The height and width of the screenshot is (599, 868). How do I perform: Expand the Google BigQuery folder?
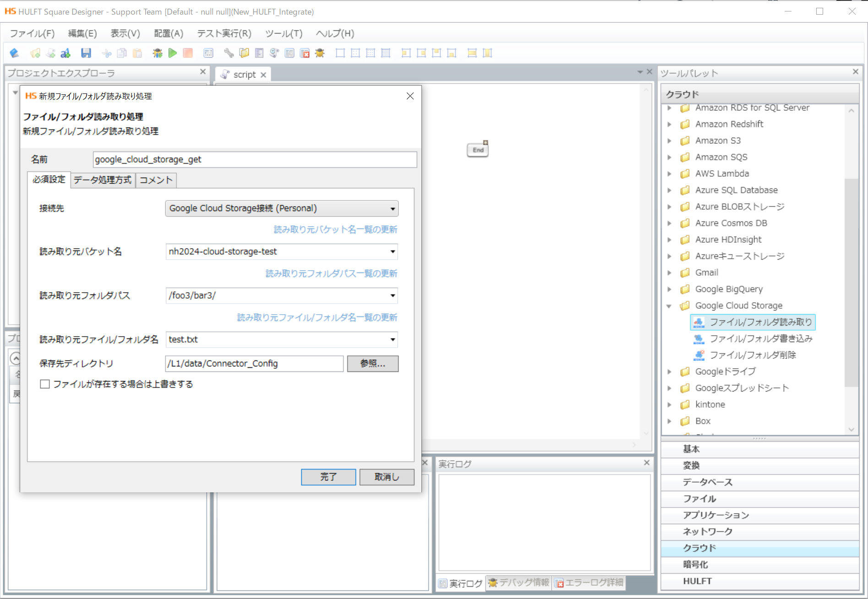(x=669, y=289)
